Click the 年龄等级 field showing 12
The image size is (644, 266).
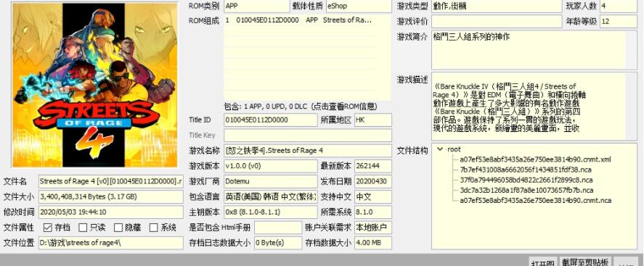pyautogui.click(x=619, y=21)
